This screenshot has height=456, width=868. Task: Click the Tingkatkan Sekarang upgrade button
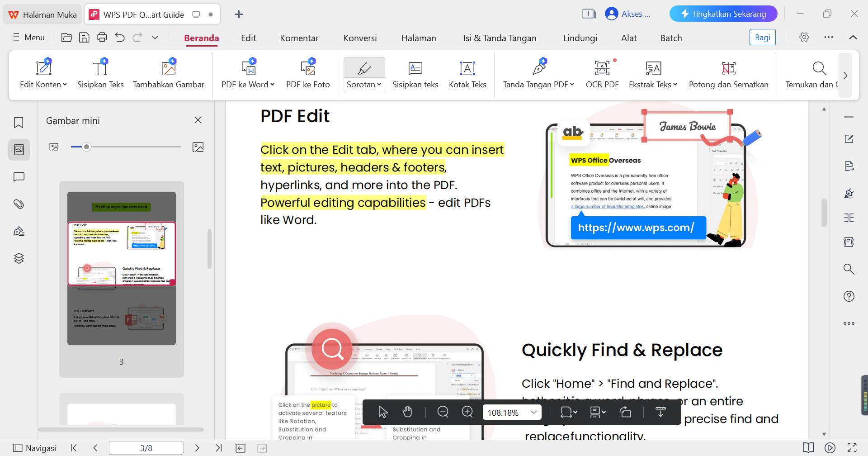pos(722,14)
